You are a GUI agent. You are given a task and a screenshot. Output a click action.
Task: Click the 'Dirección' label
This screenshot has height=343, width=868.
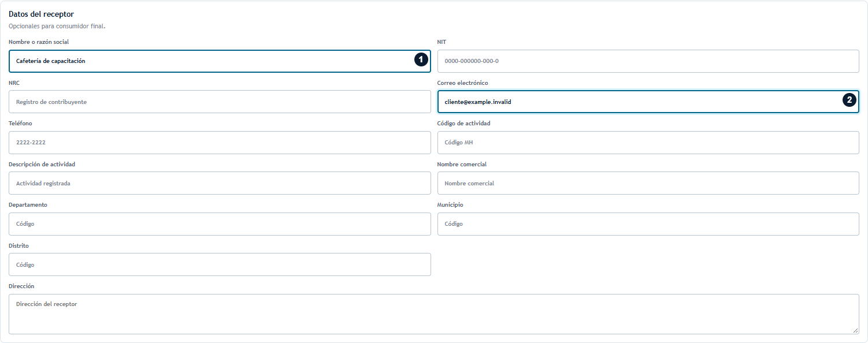tap(21, 286)
